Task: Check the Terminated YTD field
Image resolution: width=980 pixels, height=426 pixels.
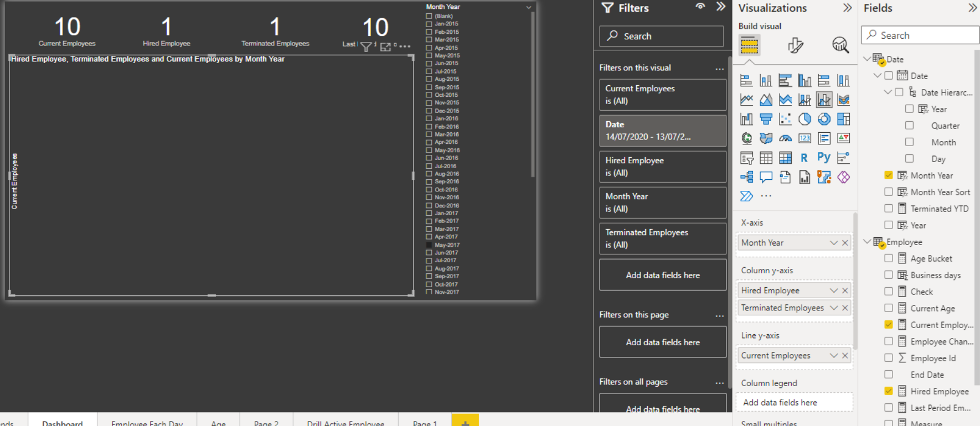Action: (889, 209)
